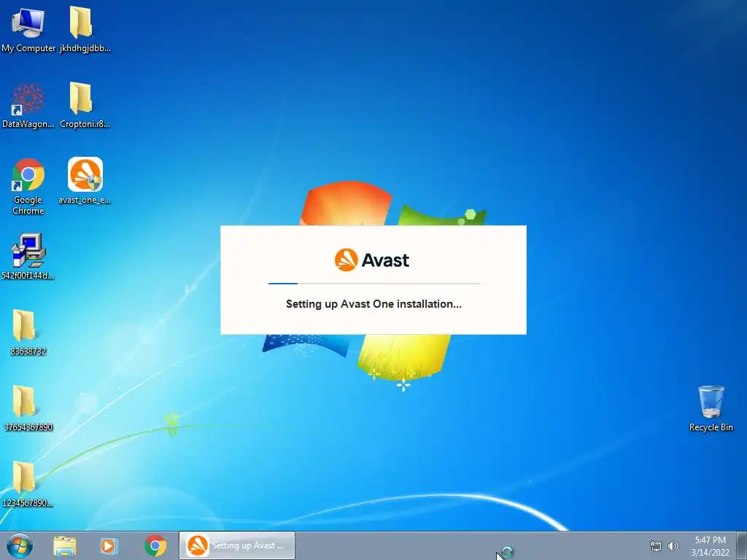Click the 'Setting up Avast' taskbar button
747x560 pixels.
(x=237, y=545)
